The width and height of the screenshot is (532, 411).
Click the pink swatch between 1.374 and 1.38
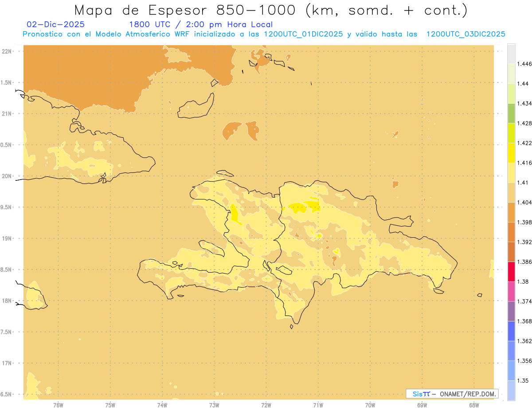511,291
